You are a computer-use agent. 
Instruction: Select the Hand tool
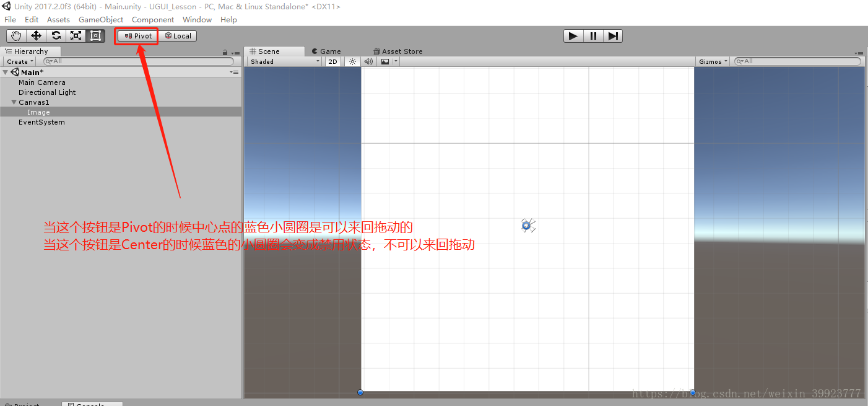click(x=16, y=36)
